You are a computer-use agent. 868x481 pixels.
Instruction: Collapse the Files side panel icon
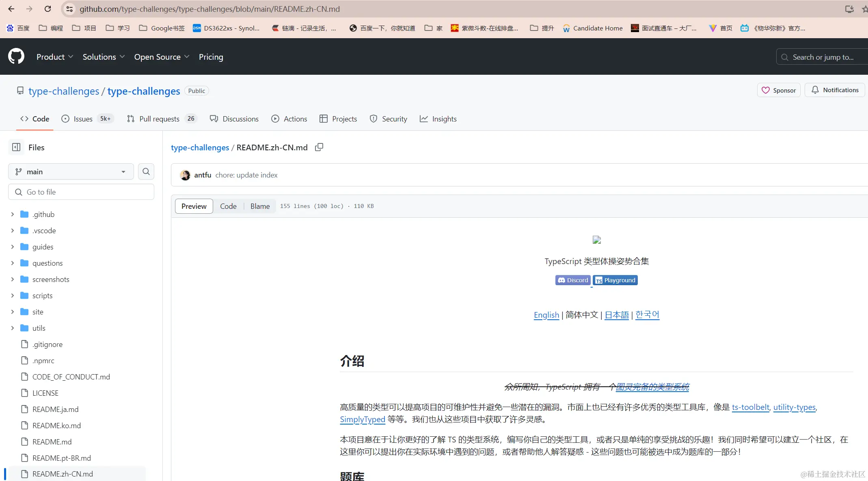coord(16,147)
